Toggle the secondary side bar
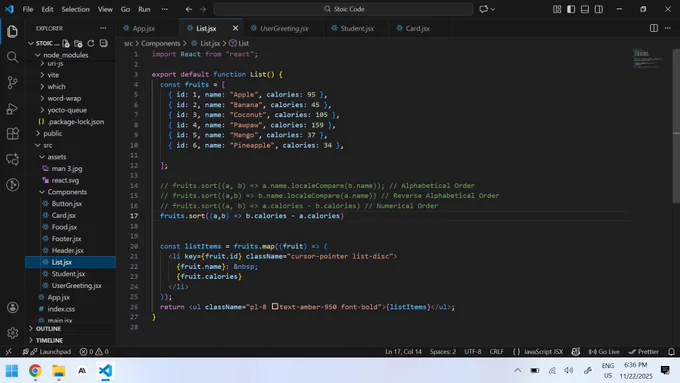 (x=599, y=9)
